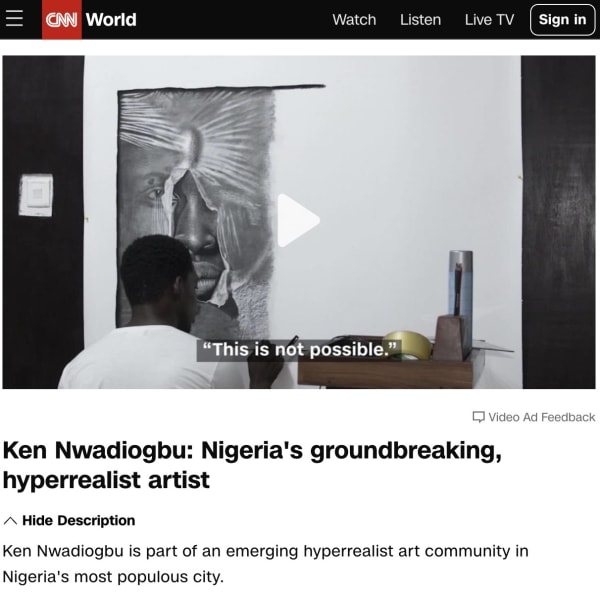Screen dimensions: 600x600
Task: Click the Sign in button
Action: pyautogui.click(x=562, y=20)
